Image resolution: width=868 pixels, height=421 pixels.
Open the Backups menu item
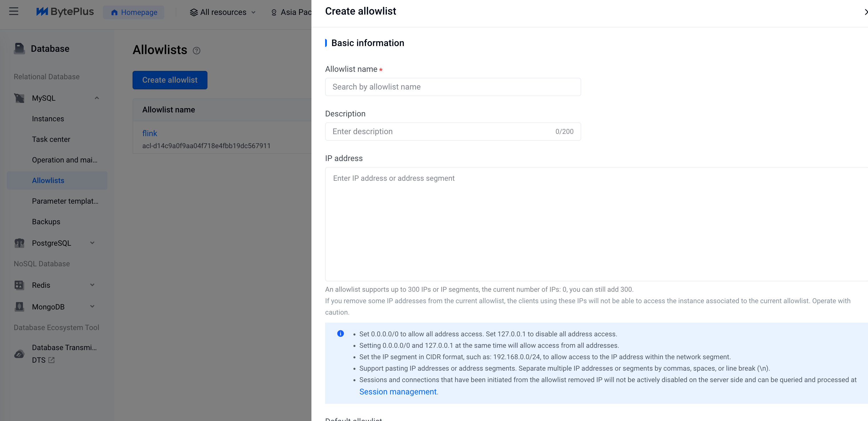(x=46, y=222)
